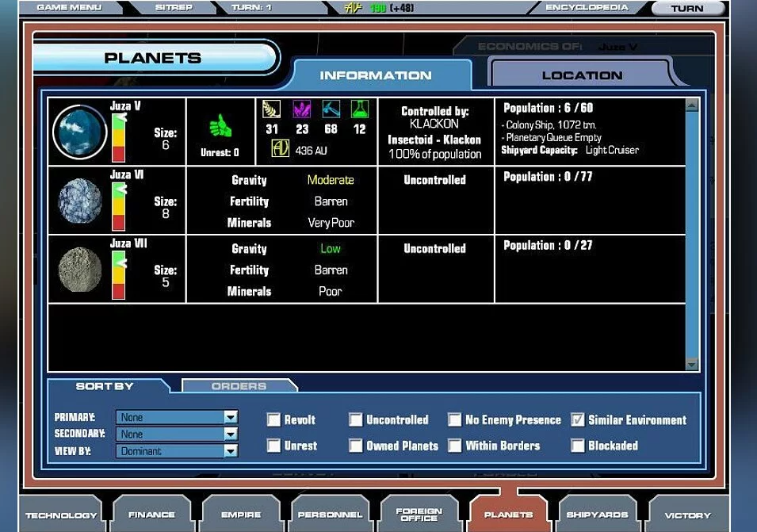Click the Juza V environment color gauge
This screenshot has width=757, height=532.
[119, 137]
